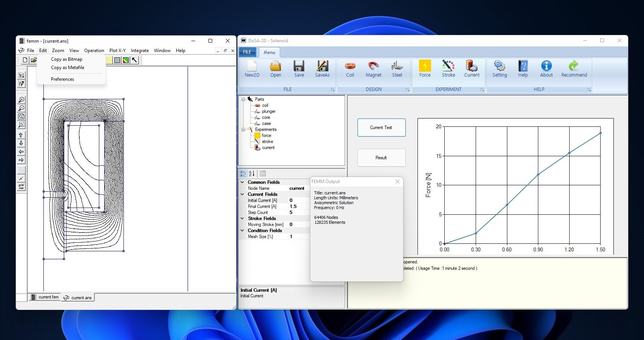This screenshot has width=644, height=340.
Task: Add a Steel part in DESIGN group
Action: click(x=397, y=69)
